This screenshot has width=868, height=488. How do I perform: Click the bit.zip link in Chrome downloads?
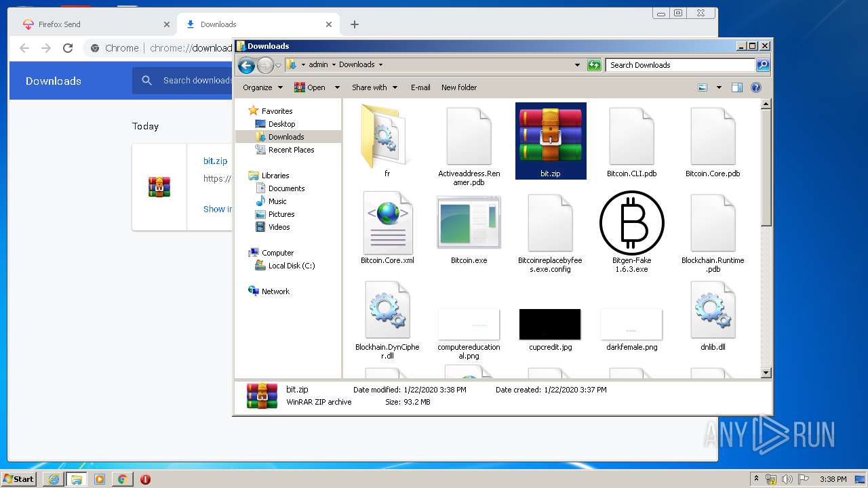[x=215, y=161]
